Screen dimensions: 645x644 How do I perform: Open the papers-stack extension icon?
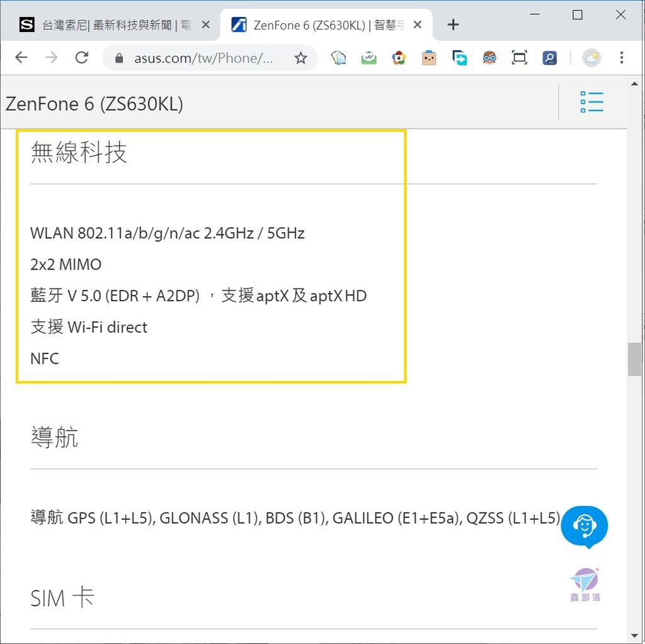(338, 58)
